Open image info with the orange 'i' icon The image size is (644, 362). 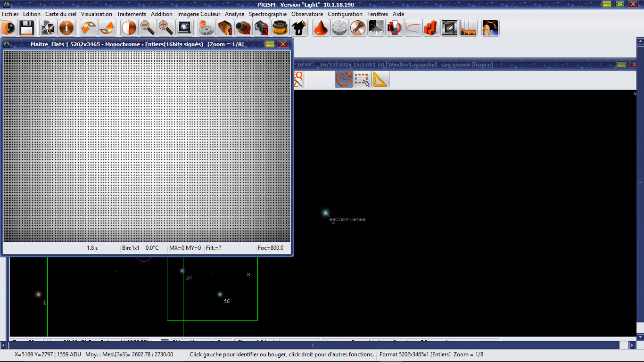click(x=66, y=28)
